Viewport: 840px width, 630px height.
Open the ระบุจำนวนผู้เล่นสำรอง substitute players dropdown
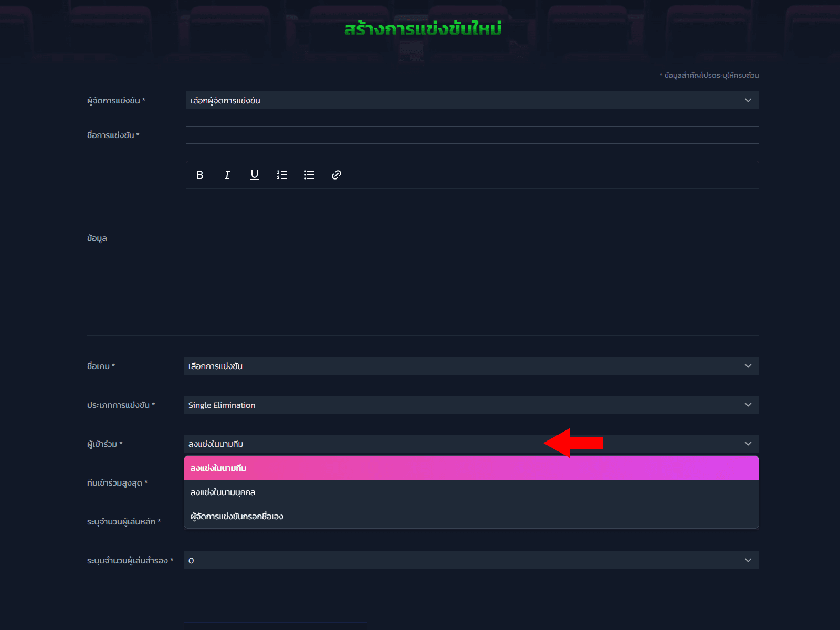[471, 560]
